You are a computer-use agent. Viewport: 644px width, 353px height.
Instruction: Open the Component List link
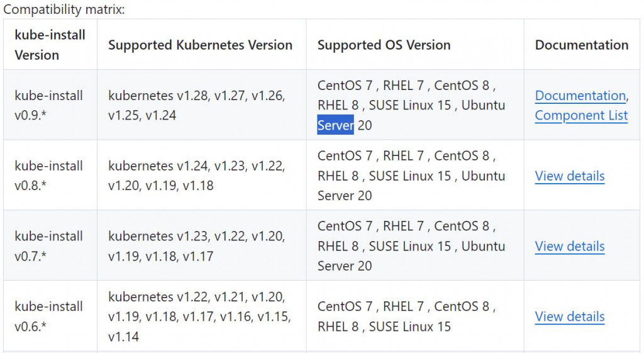(x=581, y=115)
